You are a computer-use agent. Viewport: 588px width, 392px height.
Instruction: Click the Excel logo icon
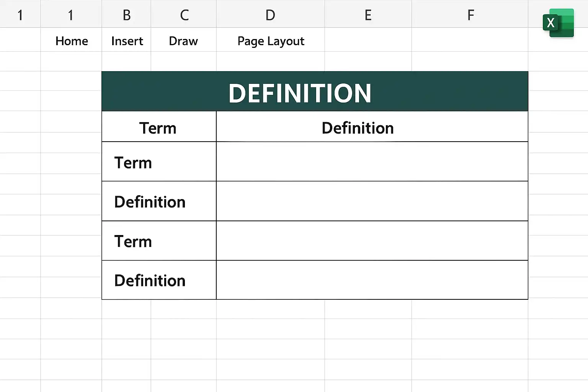pyautogui.click(x=558, y=23)
